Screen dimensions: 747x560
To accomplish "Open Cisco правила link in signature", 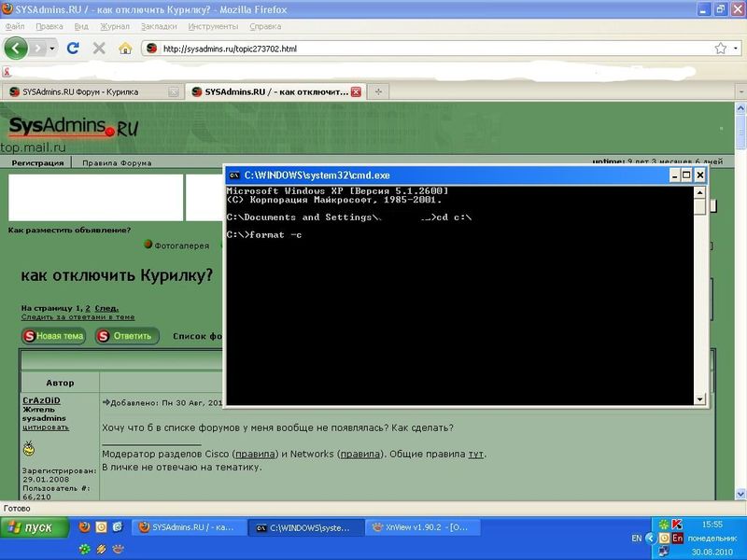I will 255,454.
